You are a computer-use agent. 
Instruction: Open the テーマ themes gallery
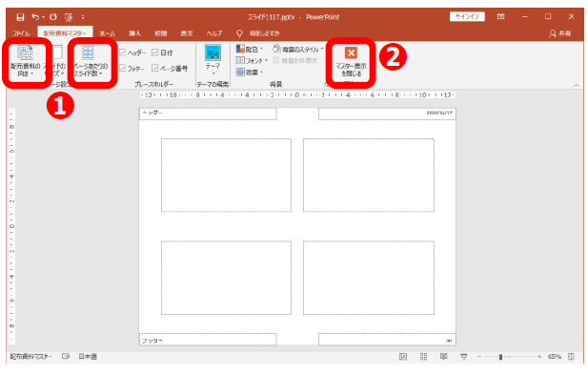click(x=213, y=60)
